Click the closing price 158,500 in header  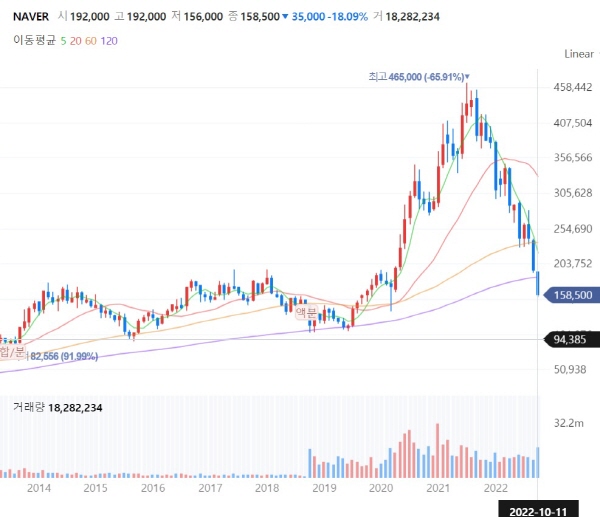(260, 17)
